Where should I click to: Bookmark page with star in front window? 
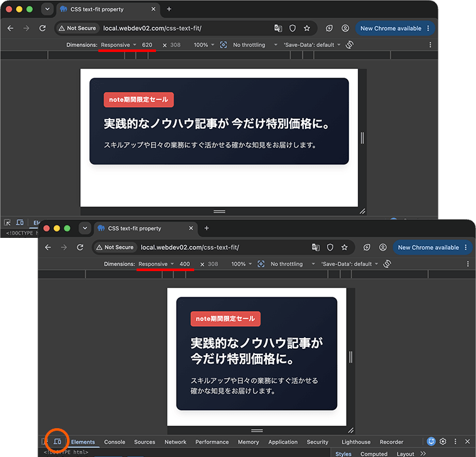[344, 247]
